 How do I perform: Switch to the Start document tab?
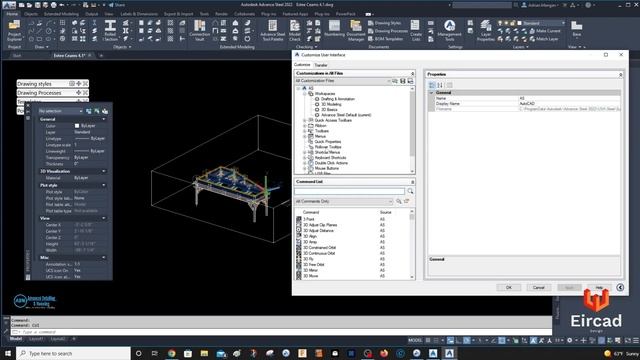(17, 56)
